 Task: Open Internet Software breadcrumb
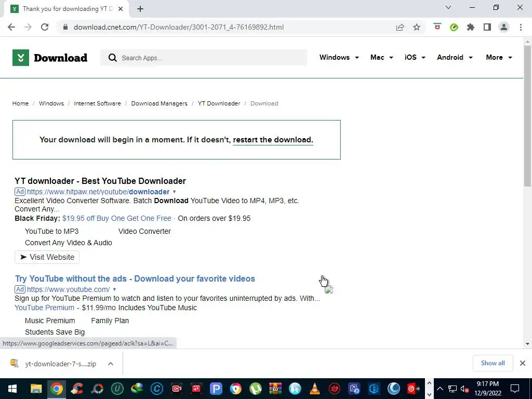pos(97,103)
